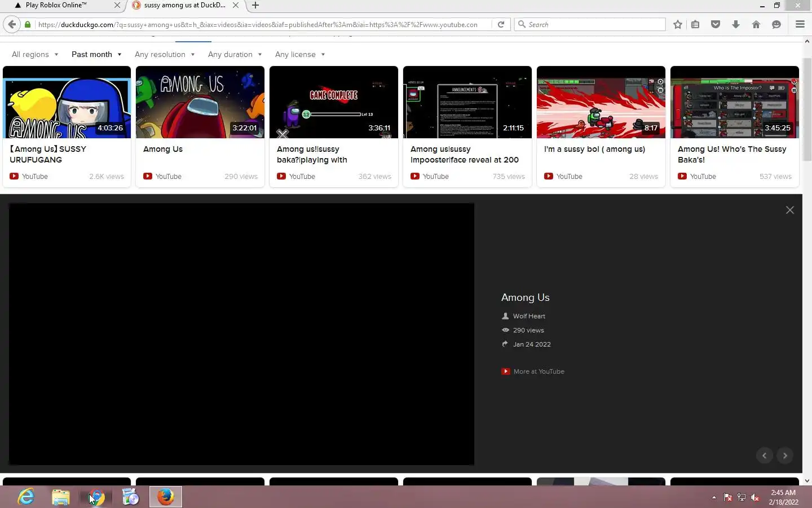Close the sussy among us DuckDuckGo tab
The image size is (812, 508).
(236, 5)
